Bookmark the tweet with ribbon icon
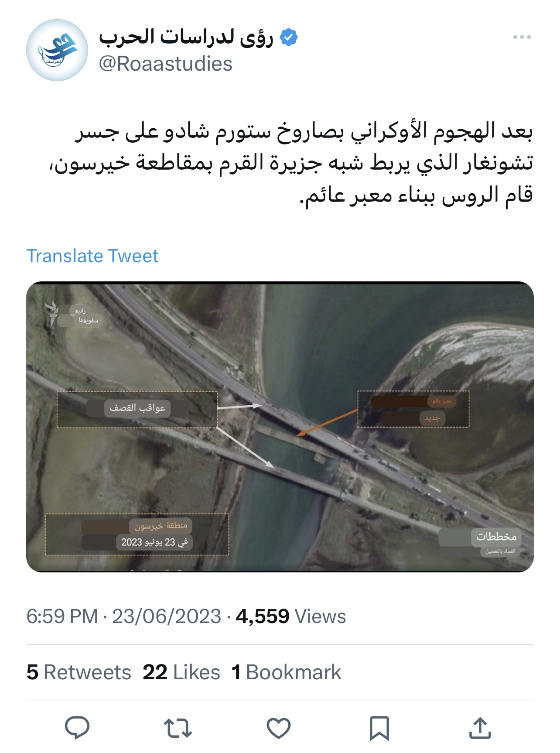The image size is (560, 753). click(x=379, y=728)
